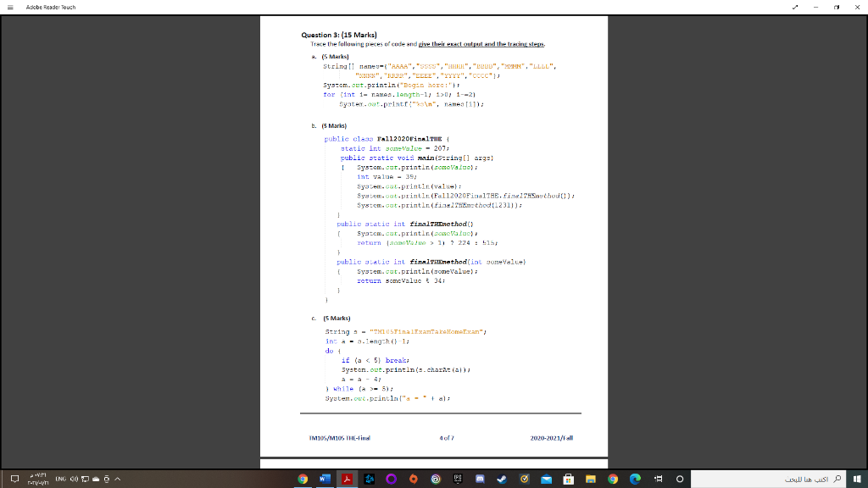Open Microsoft Word from the taskbar
This screenshot has width=868, height=488.
323,479
